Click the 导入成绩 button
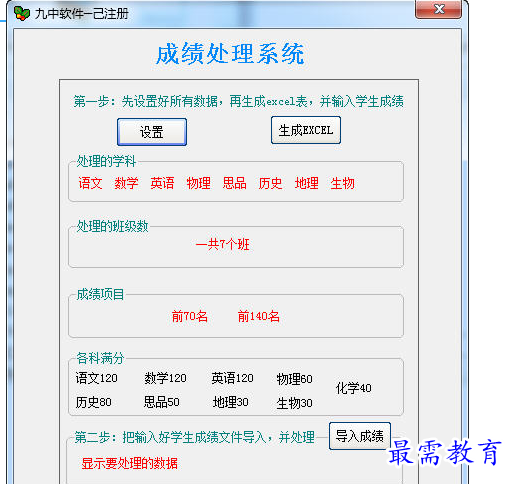The width and height of the screenshot is (510, 484). point(360,436)
